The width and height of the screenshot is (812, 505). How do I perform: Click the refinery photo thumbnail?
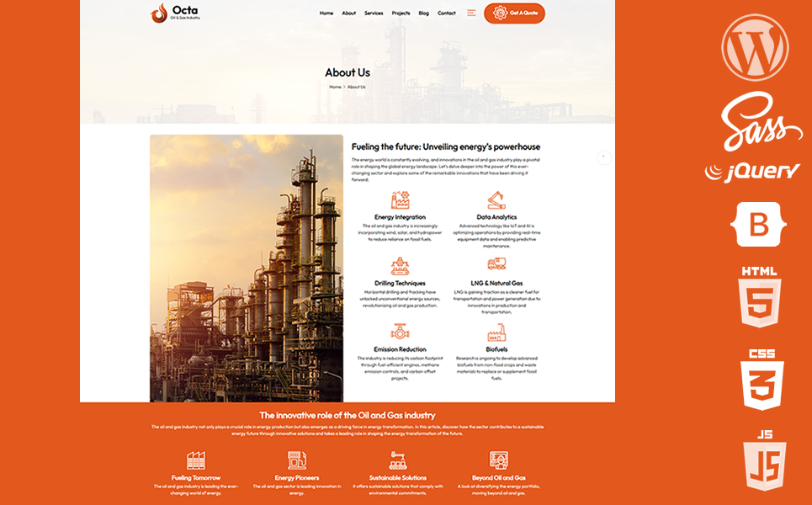pyautogui.click(x=247, y=268)
